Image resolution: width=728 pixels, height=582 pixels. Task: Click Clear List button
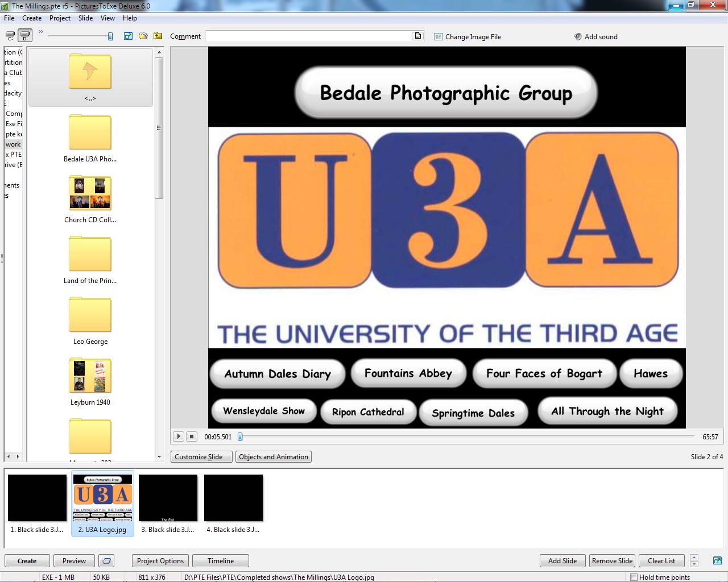coord(661,561)
